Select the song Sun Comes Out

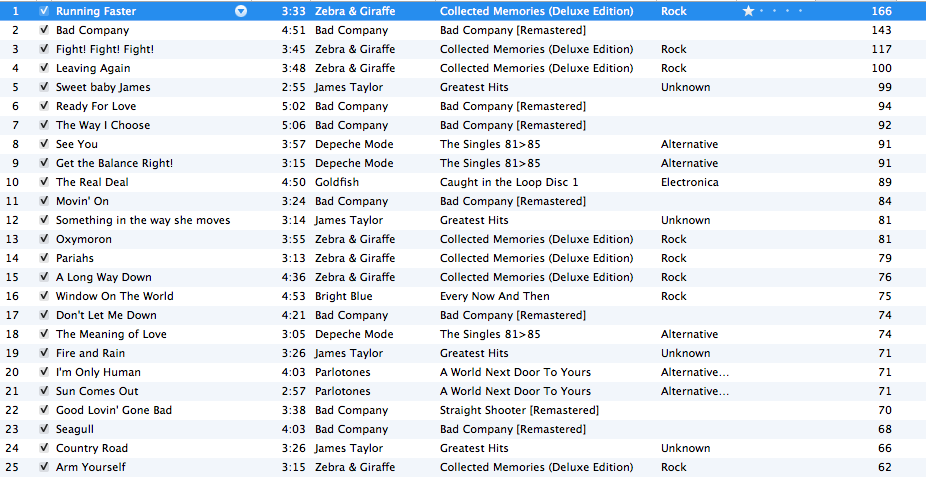pyautogui.click(x=97, y=391)
